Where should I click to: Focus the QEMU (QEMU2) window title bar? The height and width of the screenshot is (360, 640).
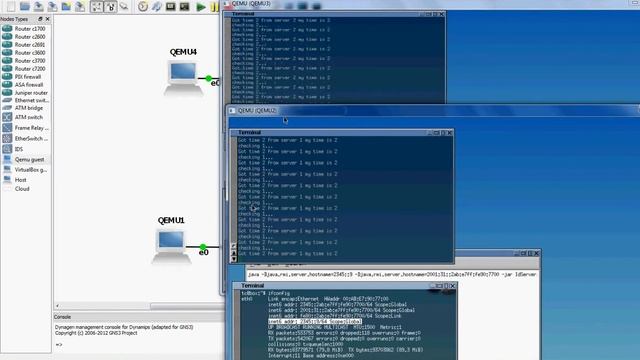pyautogui.click(x=433, y=111)
